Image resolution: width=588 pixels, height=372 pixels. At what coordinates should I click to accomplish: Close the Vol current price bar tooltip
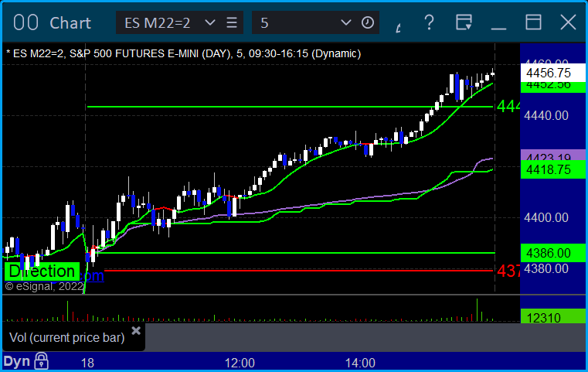136,331
